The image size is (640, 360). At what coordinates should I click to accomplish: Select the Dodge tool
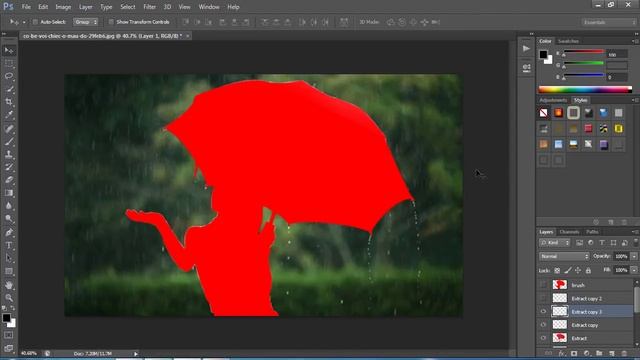pyautogui.click(x=9, y=219)
